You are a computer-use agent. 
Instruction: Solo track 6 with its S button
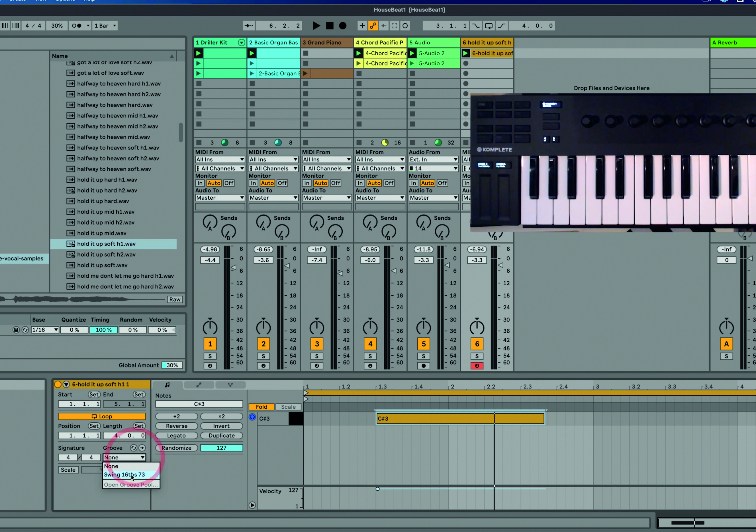tap(477, 356)
